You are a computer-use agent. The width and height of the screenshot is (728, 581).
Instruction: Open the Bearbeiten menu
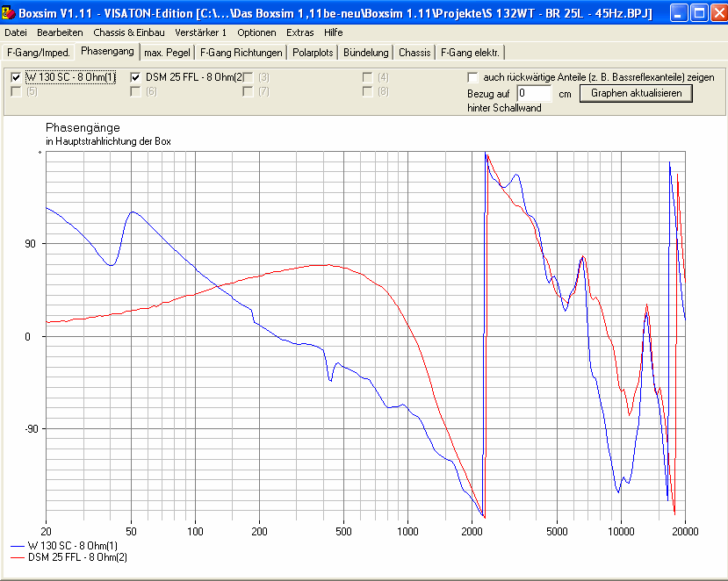coord(60,32)
